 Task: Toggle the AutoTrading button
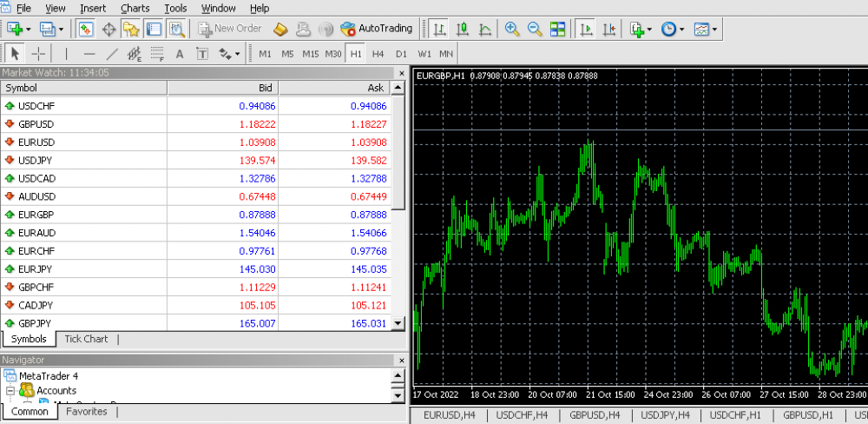click(377, 29)
